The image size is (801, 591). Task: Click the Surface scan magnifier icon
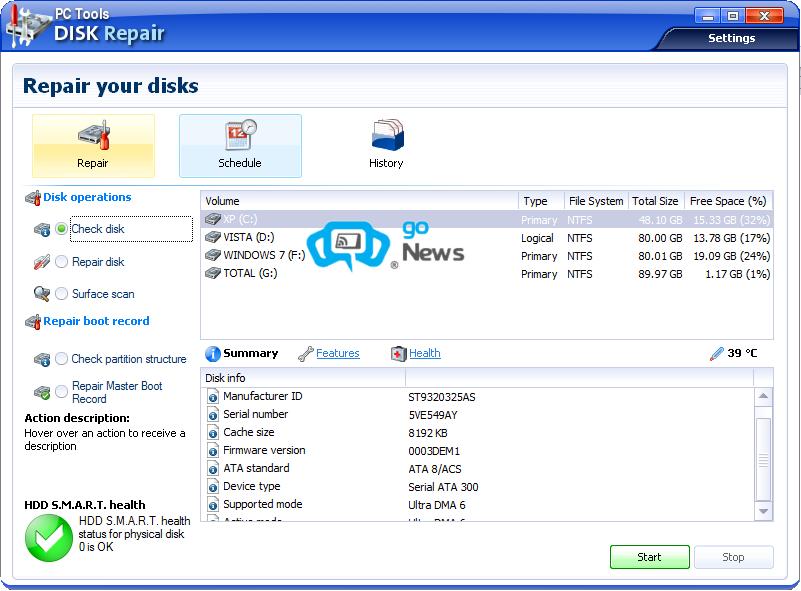[x=42, y=294]
